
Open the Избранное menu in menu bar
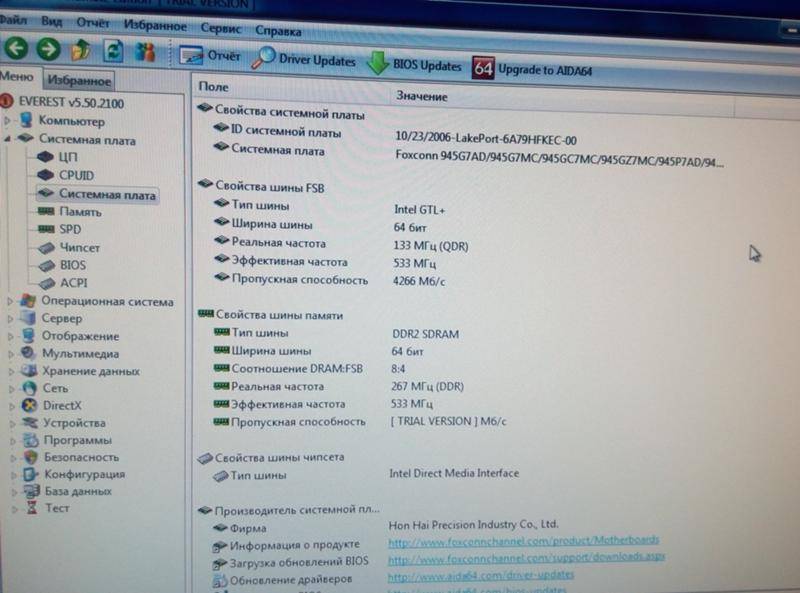click(x=155, y=26)
